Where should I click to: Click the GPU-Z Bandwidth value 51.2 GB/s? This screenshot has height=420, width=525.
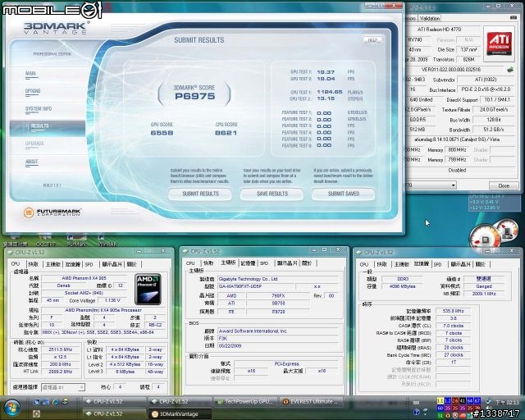(x=494, y=130)
